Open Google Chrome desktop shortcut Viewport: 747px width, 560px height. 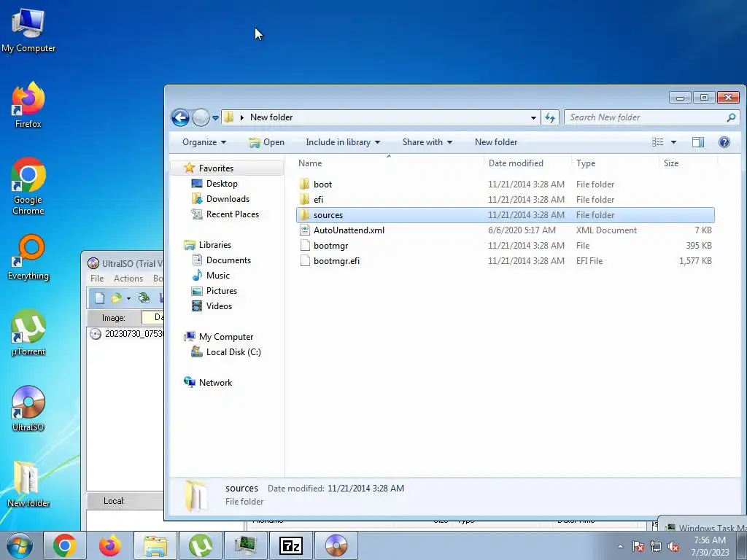point(28,186)
